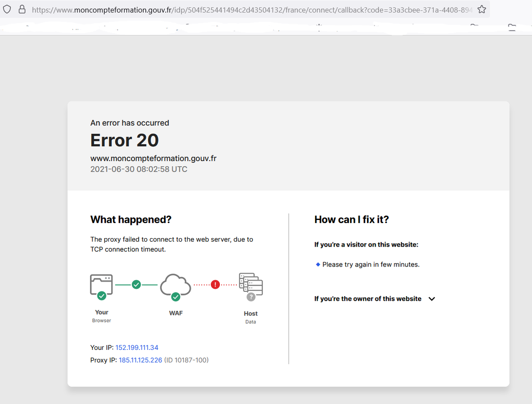Screen dimensions: 532x404
Task: Click the TCP connection timeout description text
Action: click(172, 244)
